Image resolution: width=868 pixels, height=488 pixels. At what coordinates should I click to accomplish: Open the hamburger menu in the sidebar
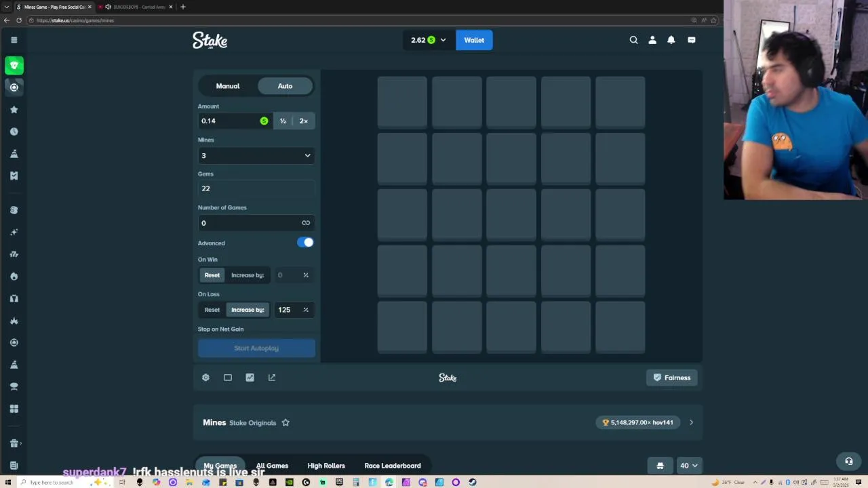pyautogui.click(x=14, y=40)
